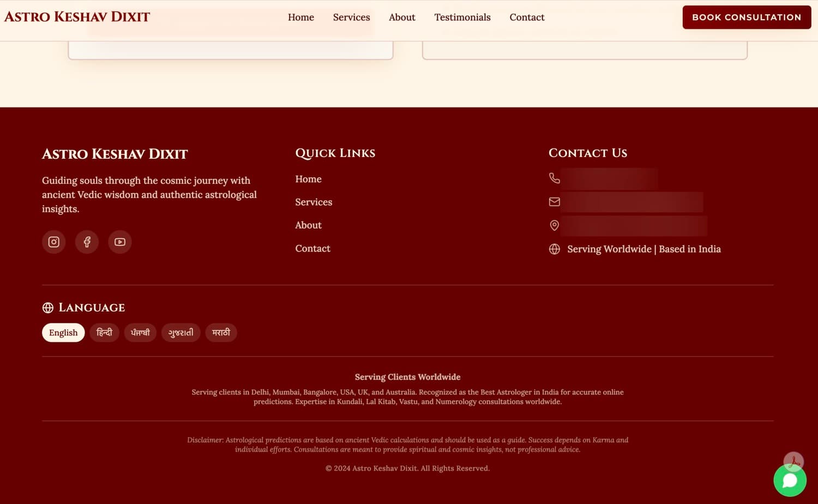Open the green chat bubble widget
Screen dimensions: 818x504
coord(790,481)
